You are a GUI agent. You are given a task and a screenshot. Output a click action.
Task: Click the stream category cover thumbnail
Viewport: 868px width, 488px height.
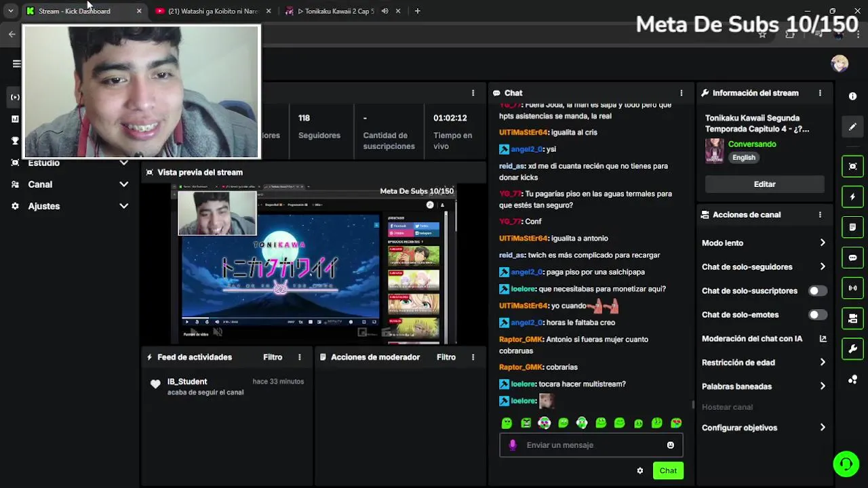tap(714, 151)
